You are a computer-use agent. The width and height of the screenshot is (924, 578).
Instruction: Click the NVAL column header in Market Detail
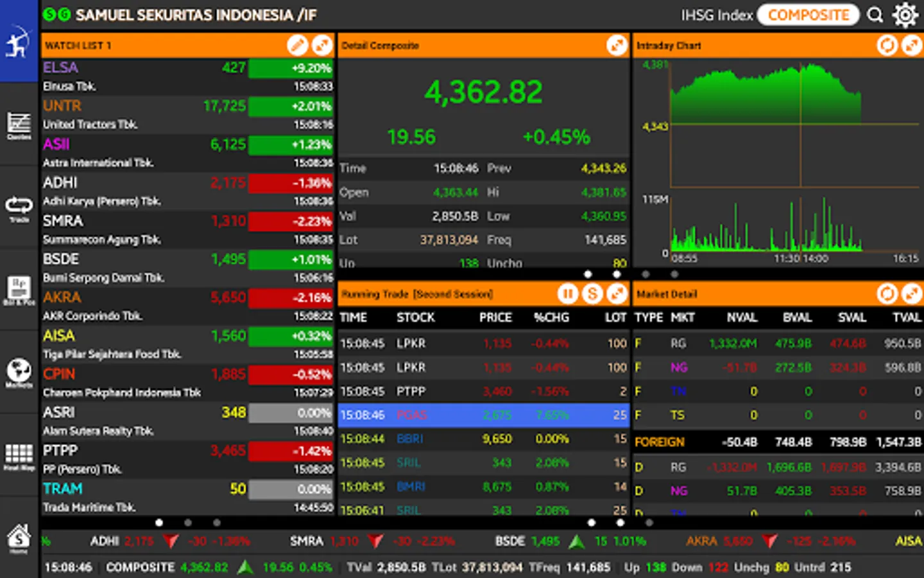tap(742, 317)
